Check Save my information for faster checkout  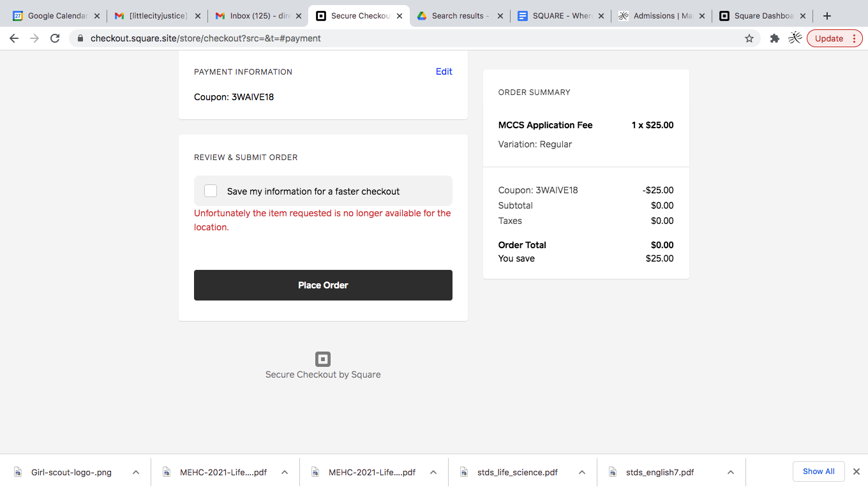click(211, 191)
